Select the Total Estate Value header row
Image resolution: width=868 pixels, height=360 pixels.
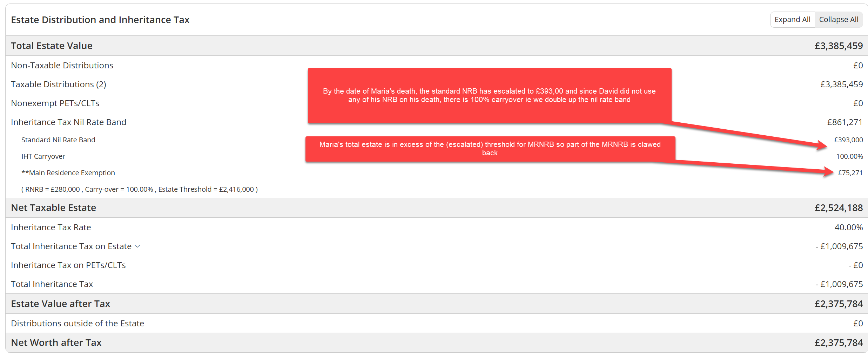[x=437, y=46]
